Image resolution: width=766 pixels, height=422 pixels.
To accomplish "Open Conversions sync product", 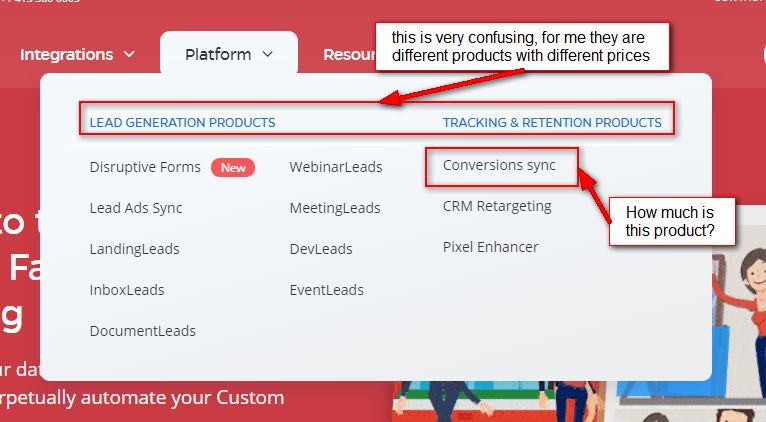I will click(x=499, y=165).
